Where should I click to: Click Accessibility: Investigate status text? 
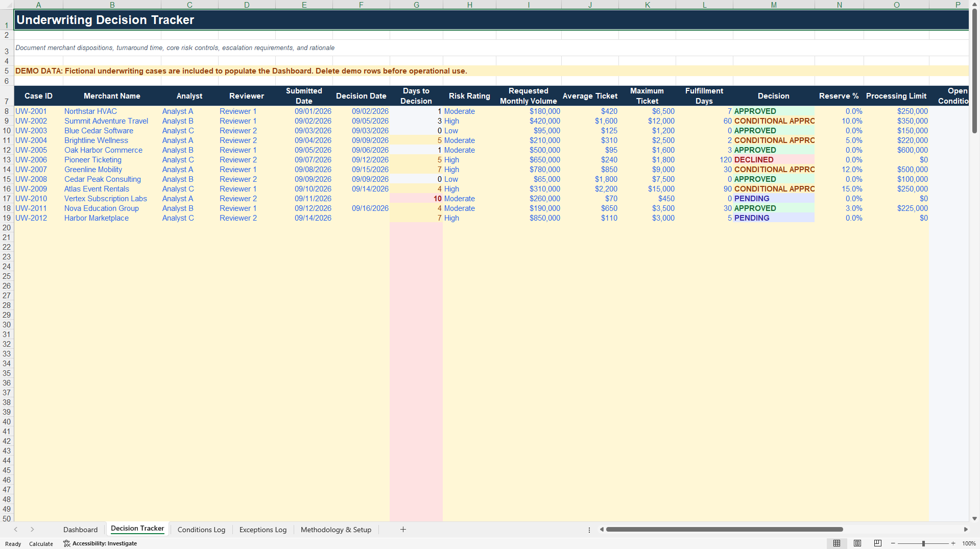(x=105, y=543)
